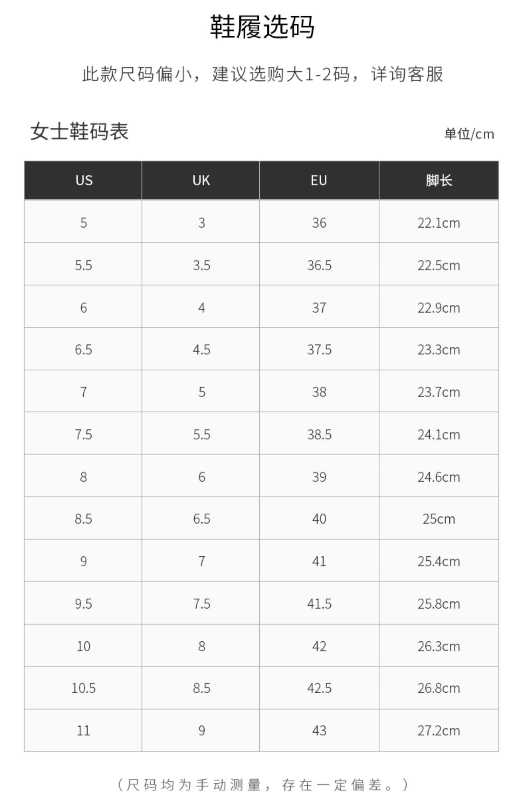The width and height of the screenshot is (525, 812).
Task: Select US size 9.5 cell
Action: (83, 604)
